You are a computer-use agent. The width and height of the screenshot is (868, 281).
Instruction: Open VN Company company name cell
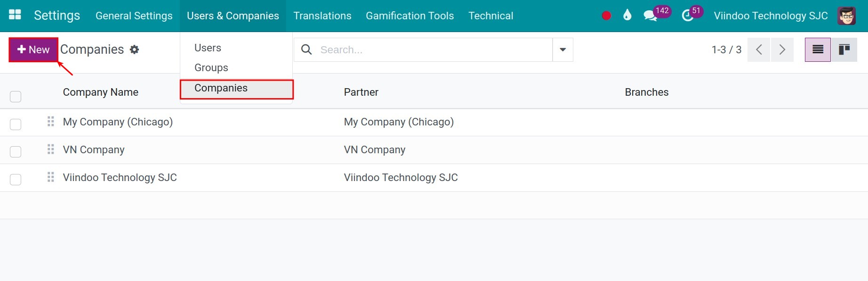click(94, 149)
